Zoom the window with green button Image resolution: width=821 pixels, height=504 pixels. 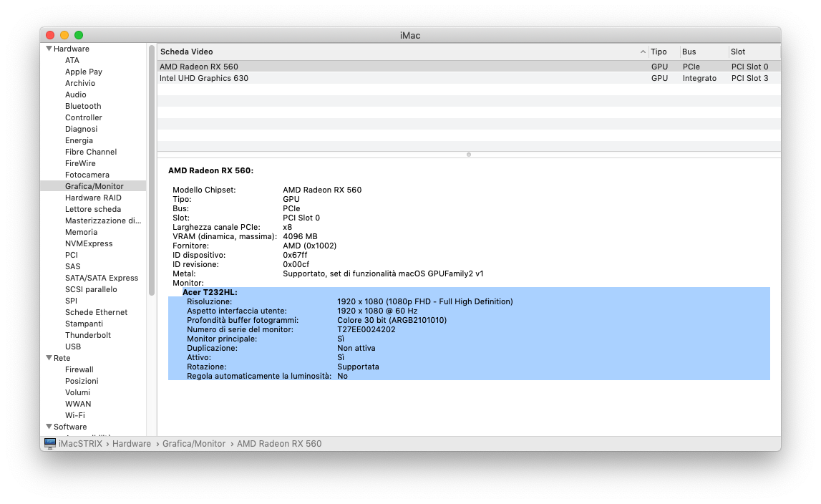tap(79, 35)
